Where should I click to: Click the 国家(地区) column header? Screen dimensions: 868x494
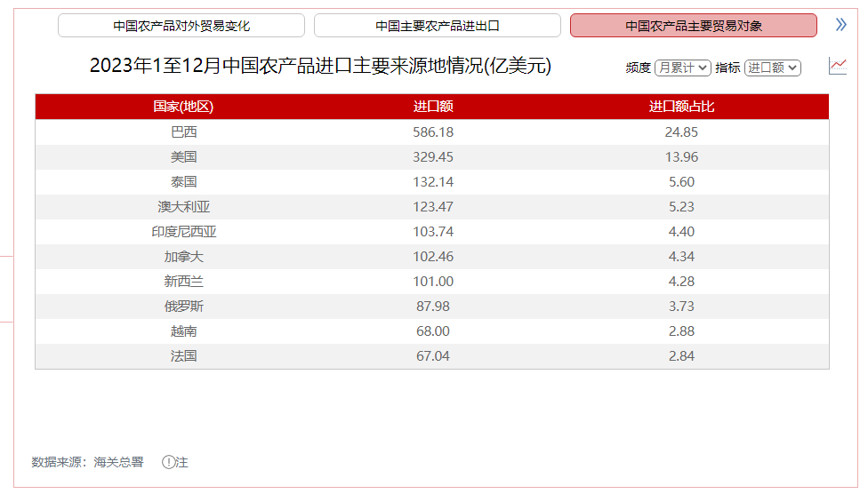183,107
